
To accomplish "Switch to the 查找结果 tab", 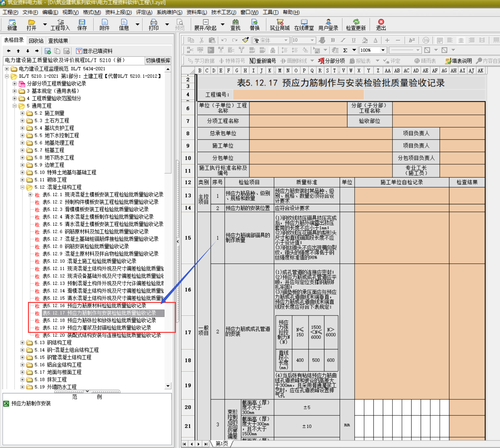I will click(58, 41).
